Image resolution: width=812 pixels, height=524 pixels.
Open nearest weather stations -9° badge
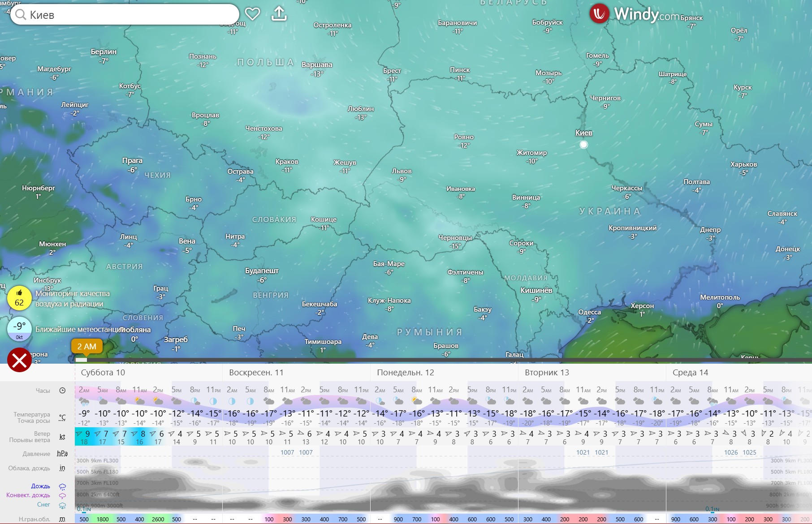19,329
